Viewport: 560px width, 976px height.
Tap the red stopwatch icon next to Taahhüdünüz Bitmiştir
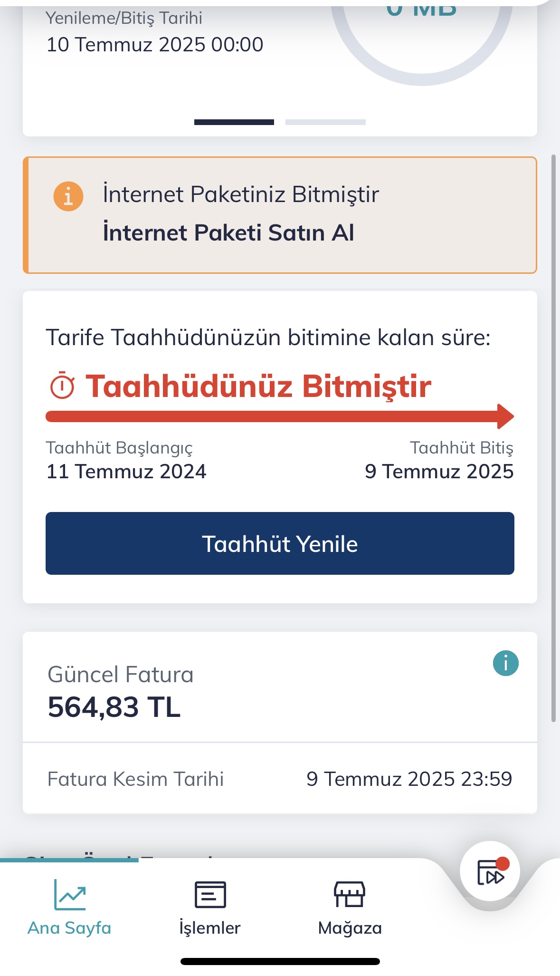62,386
